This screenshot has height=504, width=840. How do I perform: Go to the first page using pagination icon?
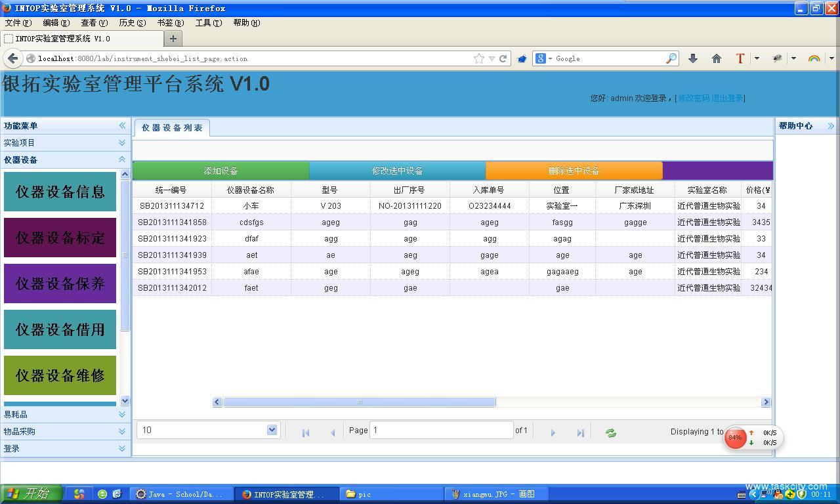click(305, 433)
